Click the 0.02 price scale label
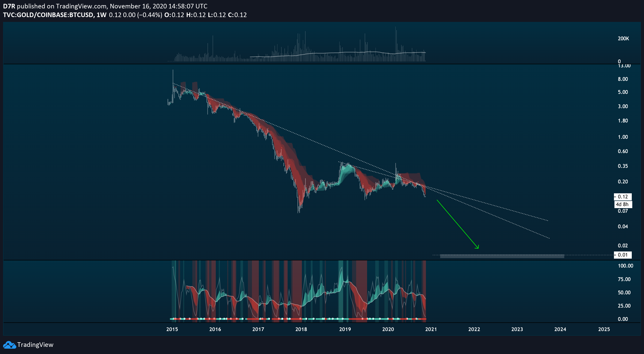 click(x=623, y=246)
